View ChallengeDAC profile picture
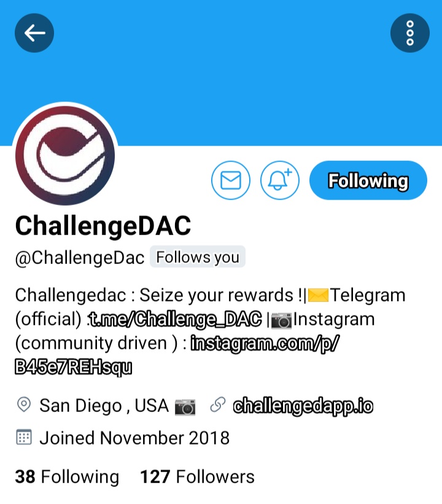Viewport: 442px width, 504px height. pyautogui.click(x=65, y=155)
